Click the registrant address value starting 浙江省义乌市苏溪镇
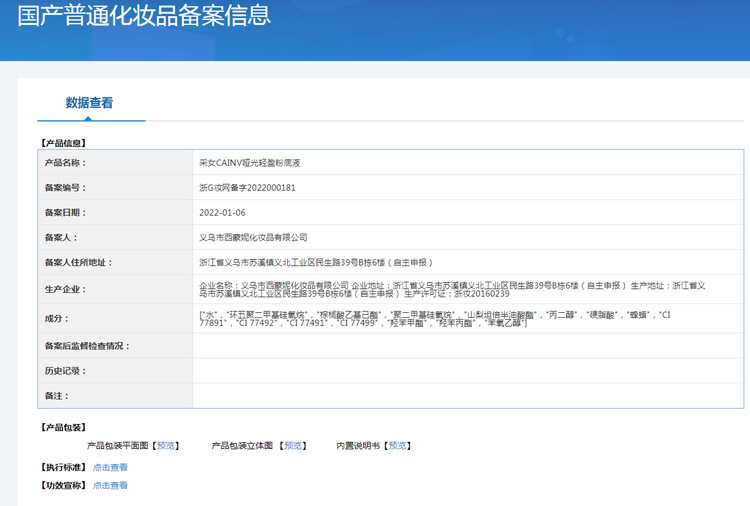This screenshot has height=506, width=750. 316,263
